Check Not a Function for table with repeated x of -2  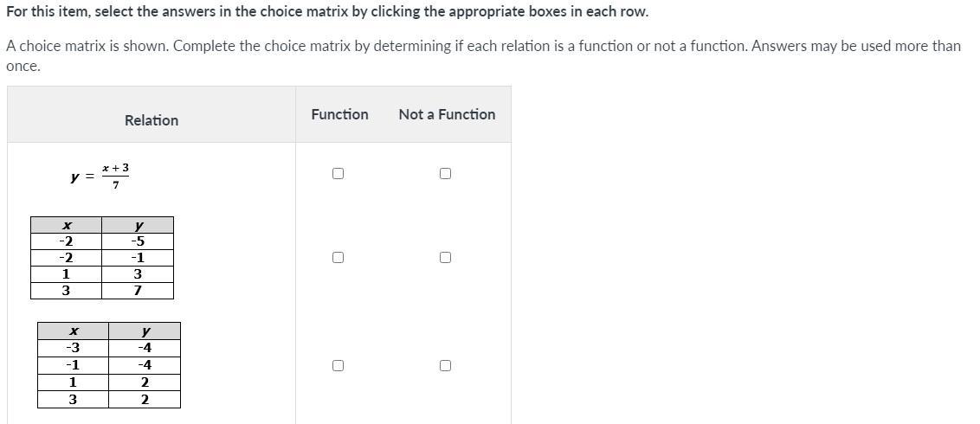(445, 257)
